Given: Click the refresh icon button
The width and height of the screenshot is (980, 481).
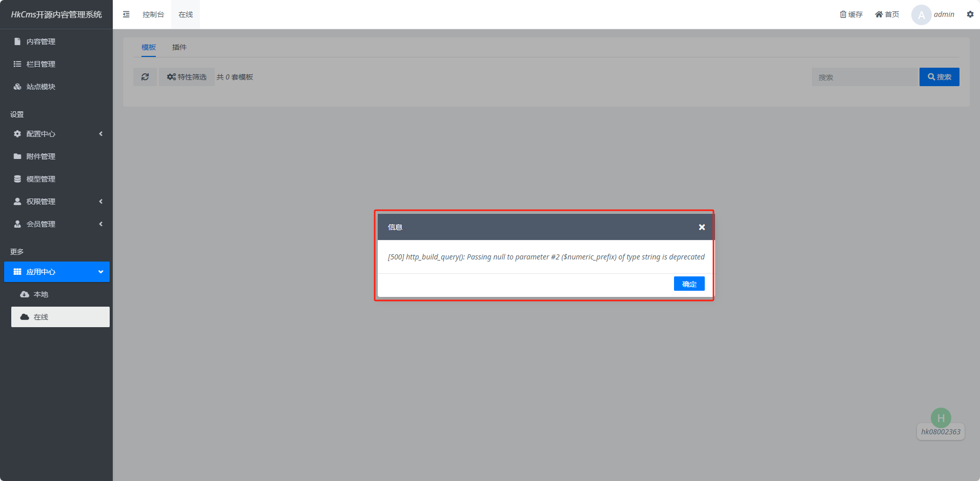Looking at the screenshot, I should 145,77.
